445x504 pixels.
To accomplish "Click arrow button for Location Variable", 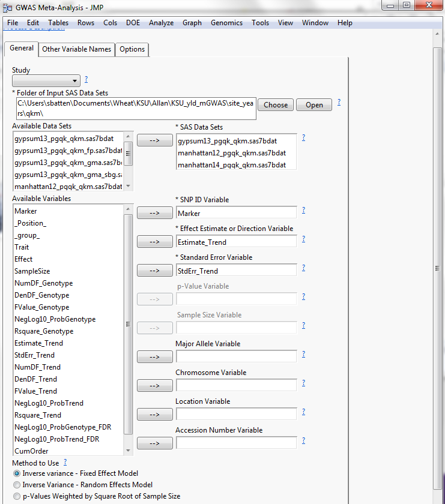I will click(154, 415).
